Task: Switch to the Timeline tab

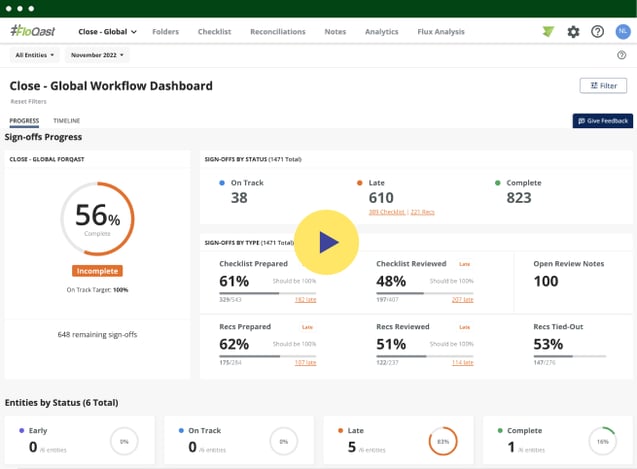Action: pos(67,121)
